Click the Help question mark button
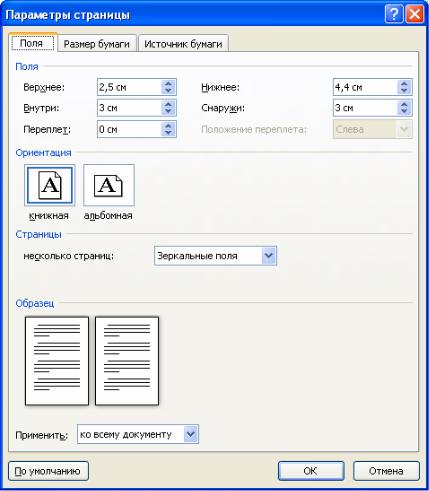 (394, 15)
